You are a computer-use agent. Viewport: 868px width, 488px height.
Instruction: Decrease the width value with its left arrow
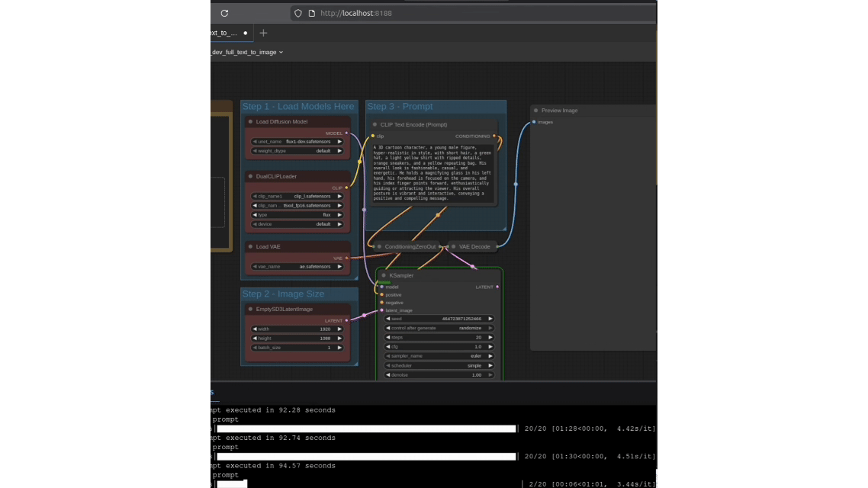coord(255,329)
